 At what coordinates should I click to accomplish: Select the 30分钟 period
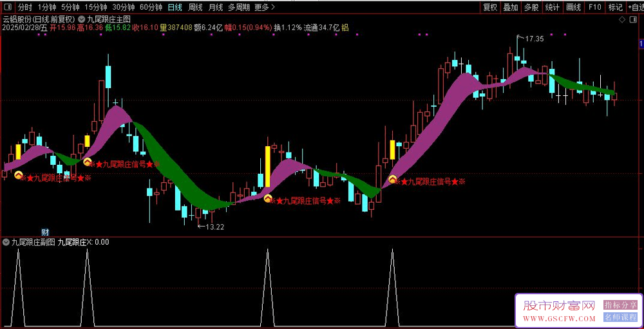(123, 7)
